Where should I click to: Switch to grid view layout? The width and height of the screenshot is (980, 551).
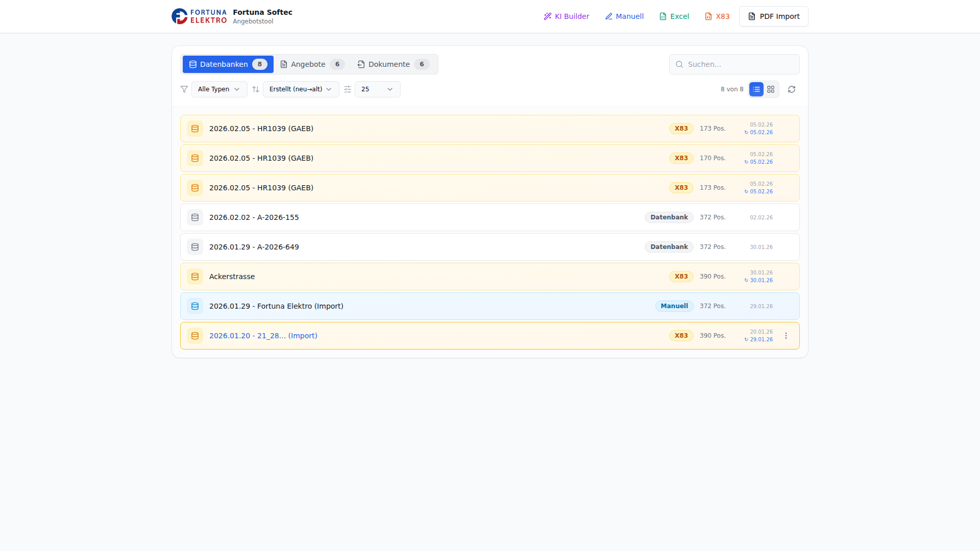click(771, 89)
